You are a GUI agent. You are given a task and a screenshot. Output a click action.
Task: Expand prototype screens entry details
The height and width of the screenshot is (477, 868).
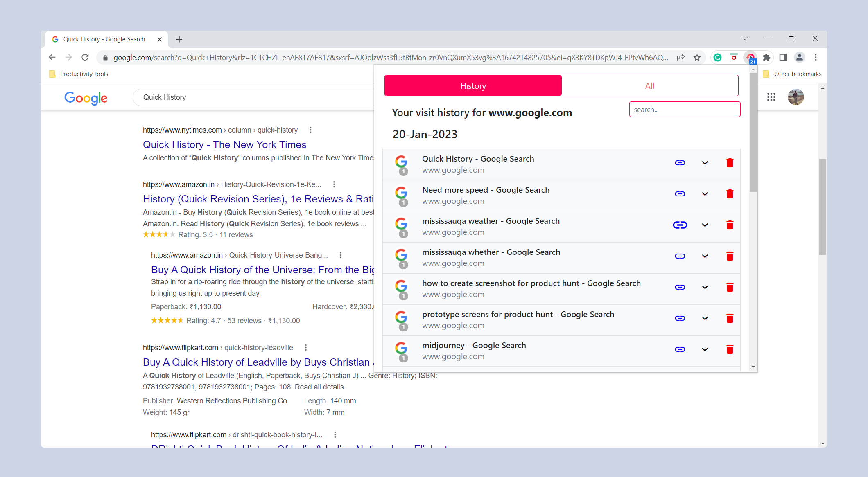point(705,318)
